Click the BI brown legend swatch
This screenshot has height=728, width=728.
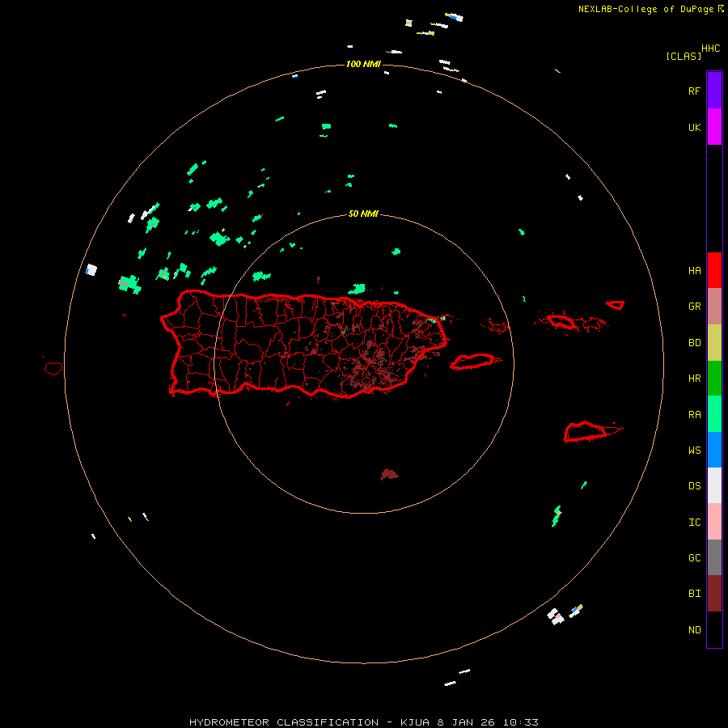click(714, 594)
